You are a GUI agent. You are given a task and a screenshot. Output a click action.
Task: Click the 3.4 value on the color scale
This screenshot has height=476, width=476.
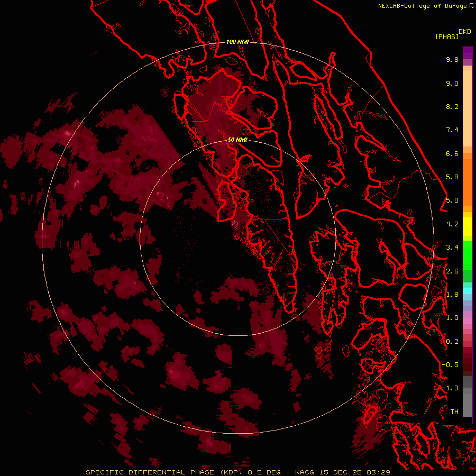[452, 248]
